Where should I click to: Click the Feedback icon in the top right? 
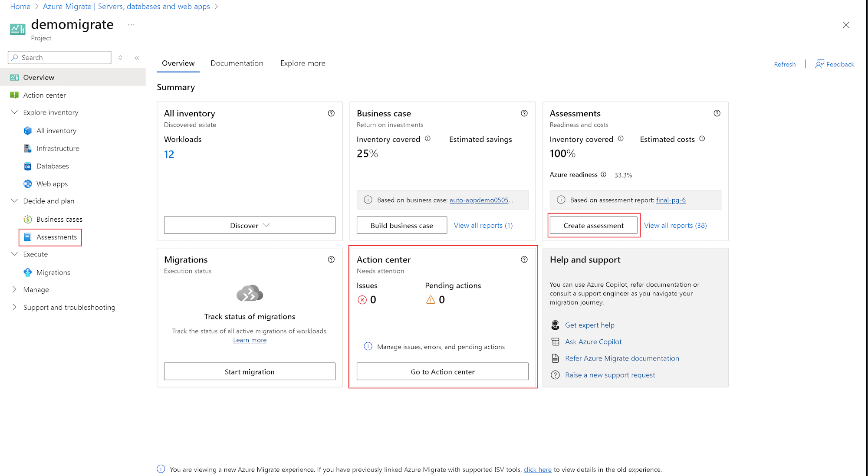(x=819, y=64)
